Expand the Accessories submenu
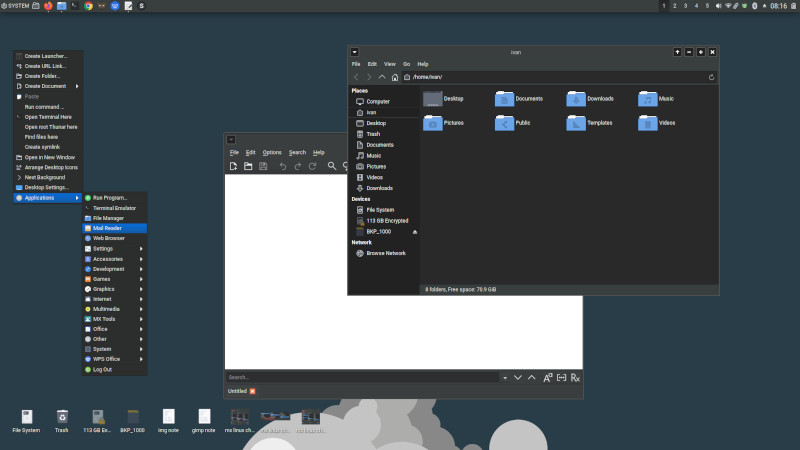Image resolution: width=800 pixels, height=450 pixels. click(115, 259)
